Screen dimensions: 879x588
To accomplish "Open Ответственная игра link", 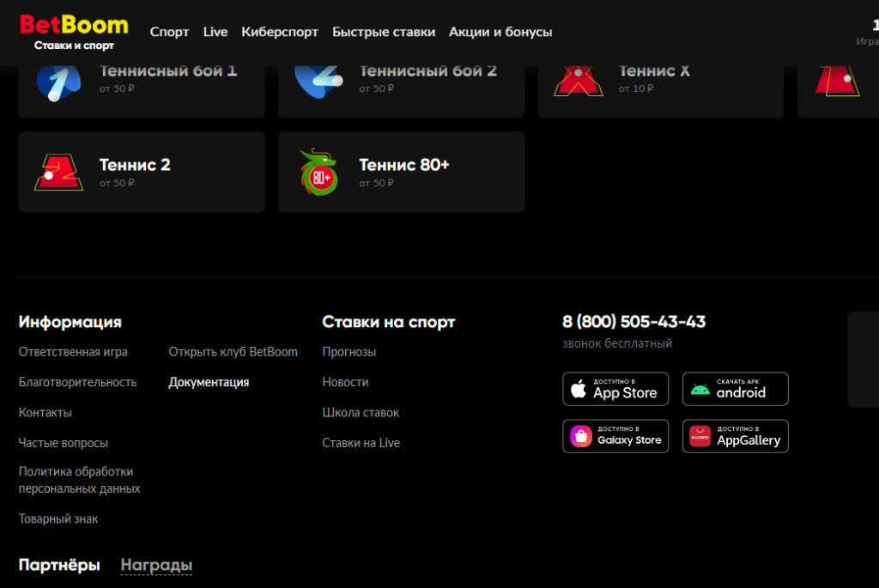I will coord(73,352).
